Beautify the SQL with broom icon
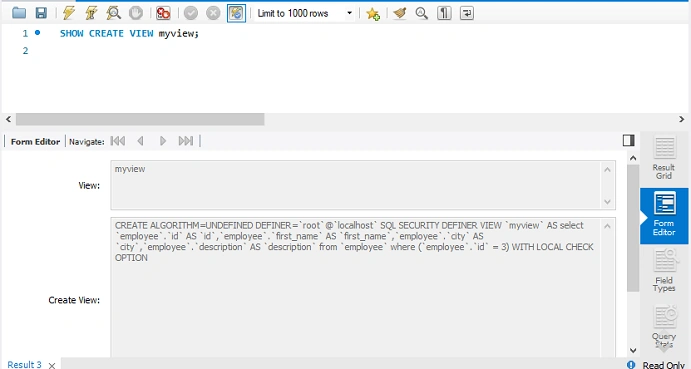 point(400,13)
